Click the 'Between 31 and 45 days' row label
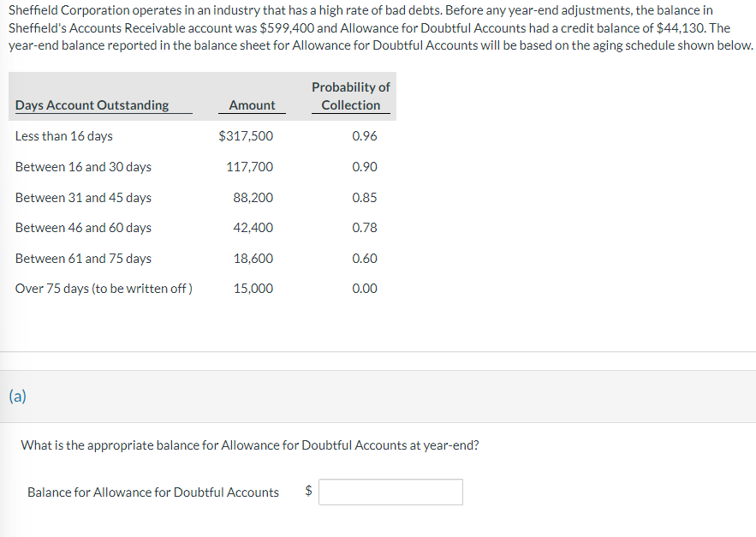 (x=83, y=198)
